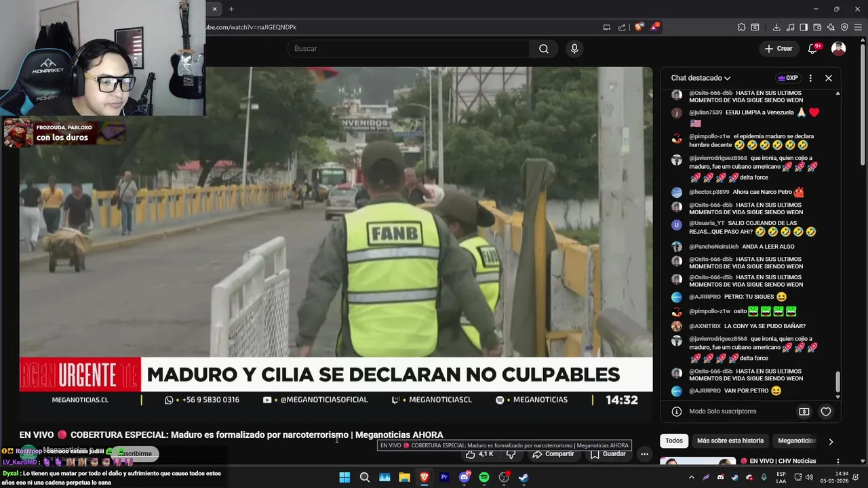
Task: Open browser extensions puzzle icon
Action: 741,27
